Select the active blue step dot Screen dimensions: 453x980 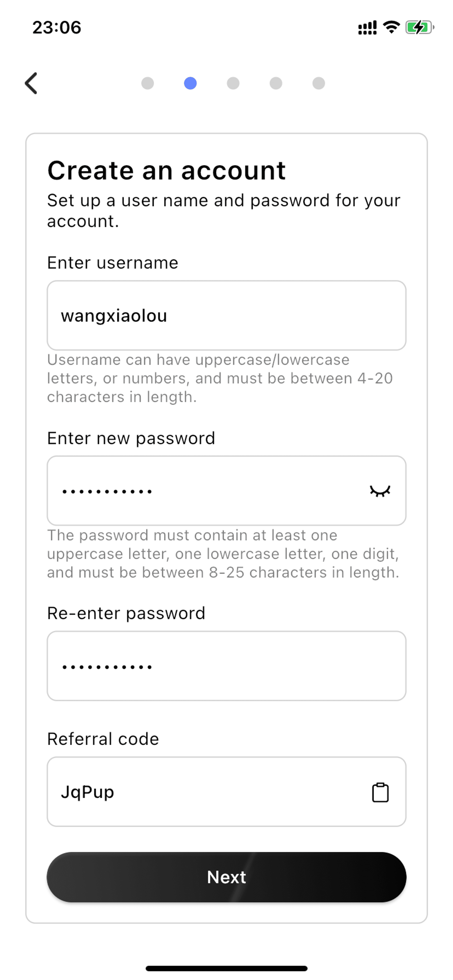click(190, 83)
